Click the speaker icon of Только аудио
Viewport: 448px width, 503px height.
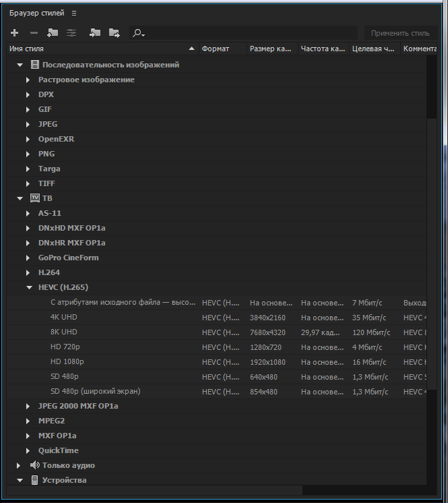pyautogui.click(x=34, y=465)
